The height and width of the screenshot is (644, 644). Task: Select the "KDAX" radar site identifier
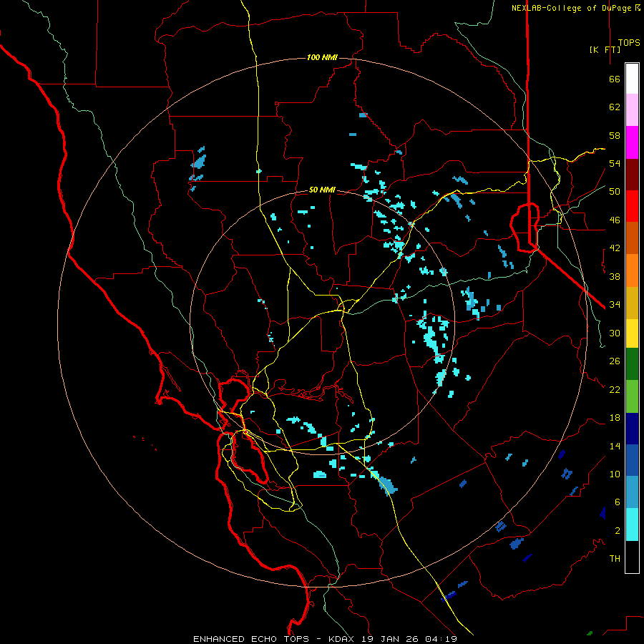(343, 639)
